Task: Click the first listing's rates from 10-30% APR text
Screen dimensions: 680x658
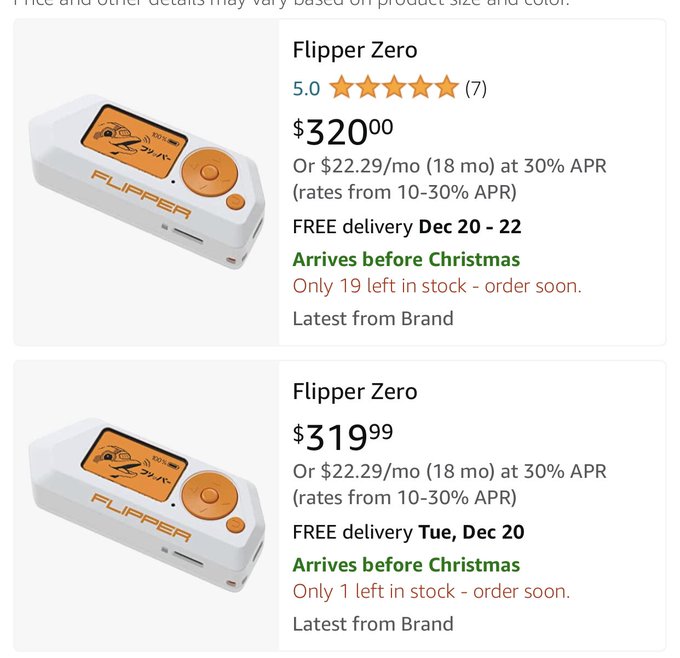Action: tap(404, 191)
